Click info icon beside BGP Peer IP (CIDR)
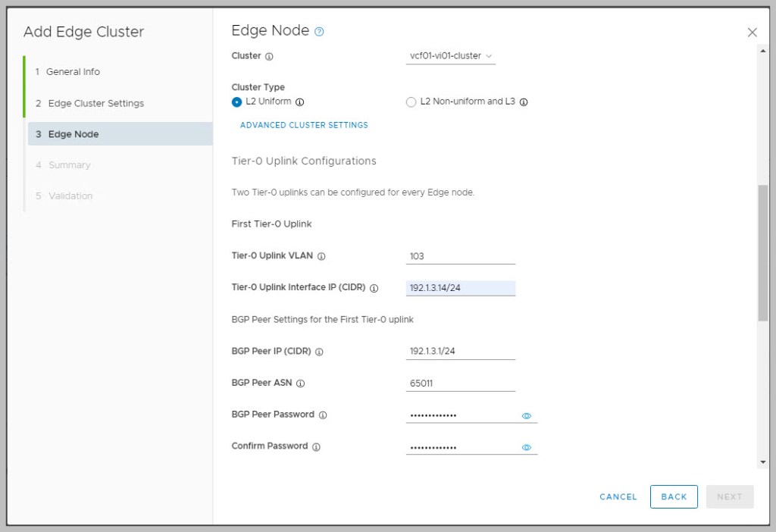The width and height of the screenshot is (776, 532). click(x=319, y=352)
